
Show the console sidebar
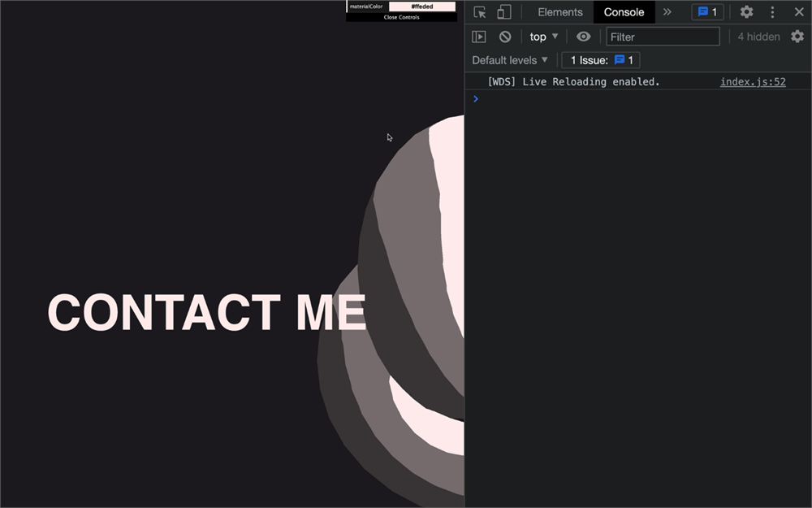click(479, 37)
